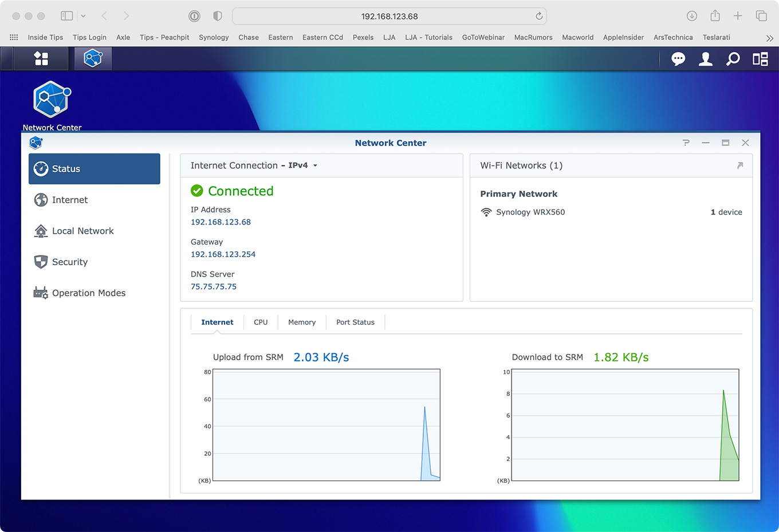Viewport: 779px width, 532px height.
Task: Open the MacRumors bookmark
Action: tap(533, 37)
